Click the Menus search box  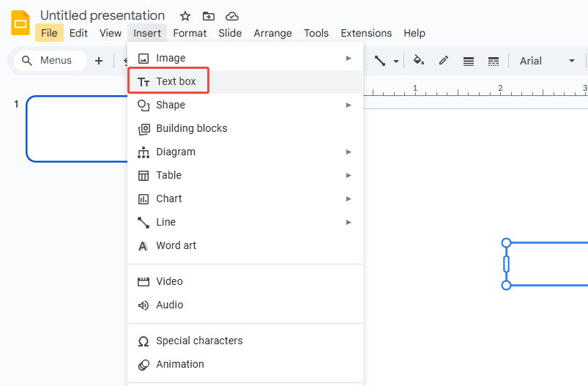click(50, 61)
